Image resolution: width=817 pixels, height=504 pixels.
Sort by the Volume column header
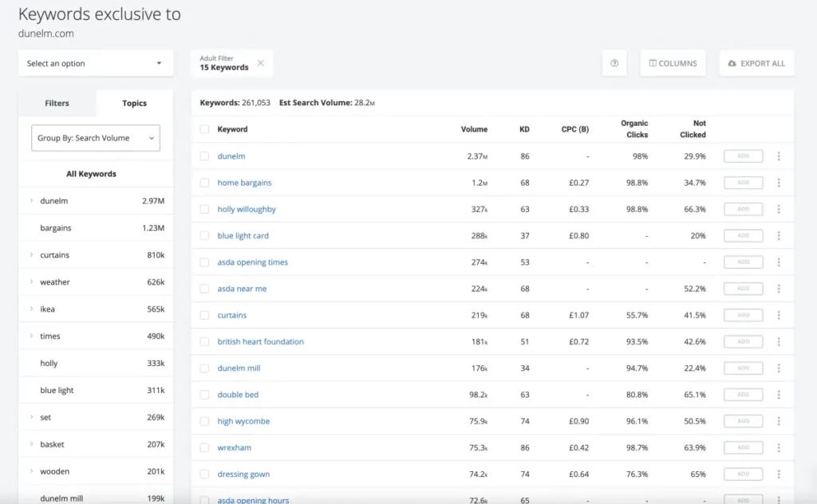pos(474,129)
